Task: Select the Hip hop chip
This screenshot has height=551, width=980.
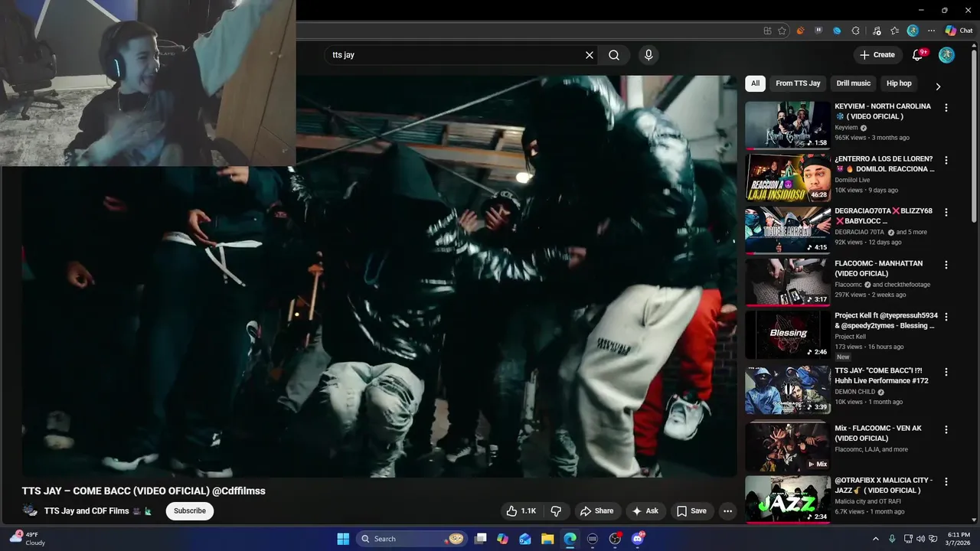Action: pos(899,83)
